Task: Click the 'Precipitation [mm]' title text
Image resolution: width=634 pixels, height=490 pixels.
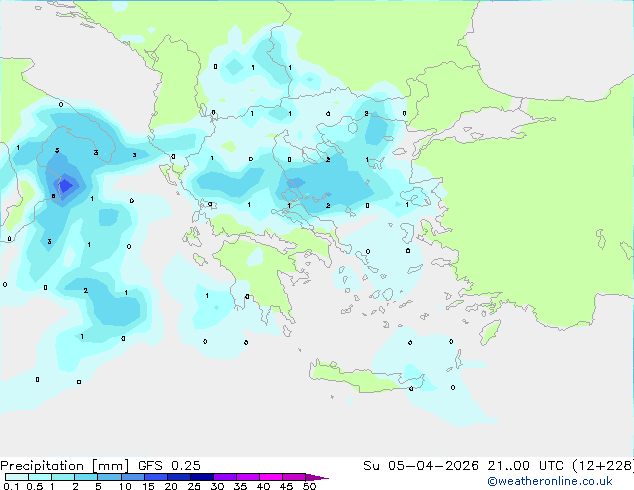Action: (64, 466)
